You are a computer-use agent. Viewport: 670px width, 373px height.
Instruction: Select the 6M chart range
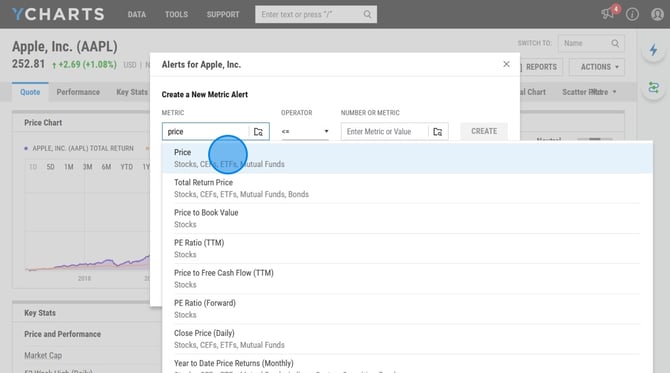point(106,167)
